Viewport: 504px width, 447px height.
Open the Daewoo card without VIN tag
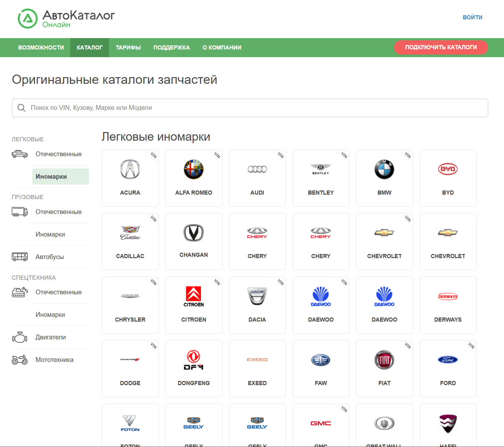[x=385, y=305]
